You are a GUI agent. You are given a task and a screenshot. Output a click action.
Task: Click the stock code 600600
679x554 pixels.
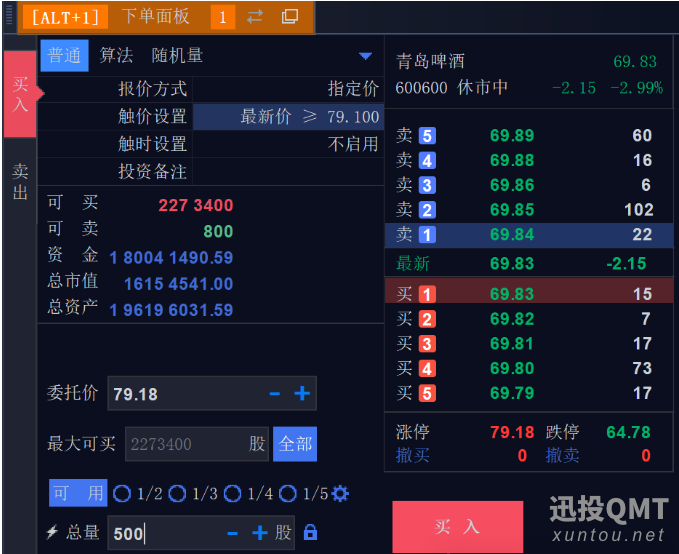point(421,88)
